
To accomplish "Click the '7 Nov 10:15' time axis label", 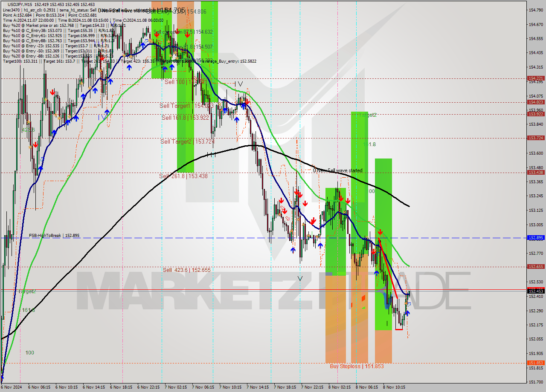I will point(230,387).
